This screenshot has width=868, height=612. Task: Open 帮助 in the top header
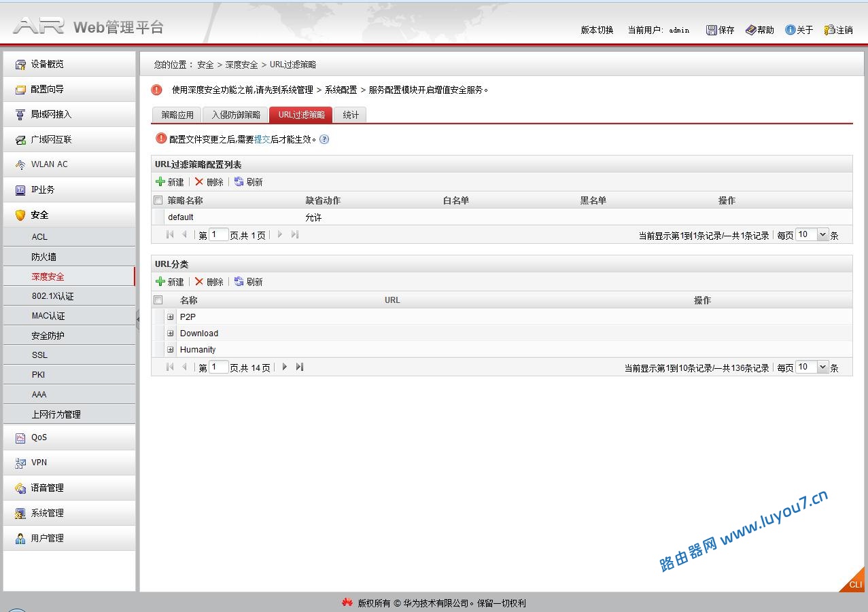pyautogui.click(x=760, y=30)
